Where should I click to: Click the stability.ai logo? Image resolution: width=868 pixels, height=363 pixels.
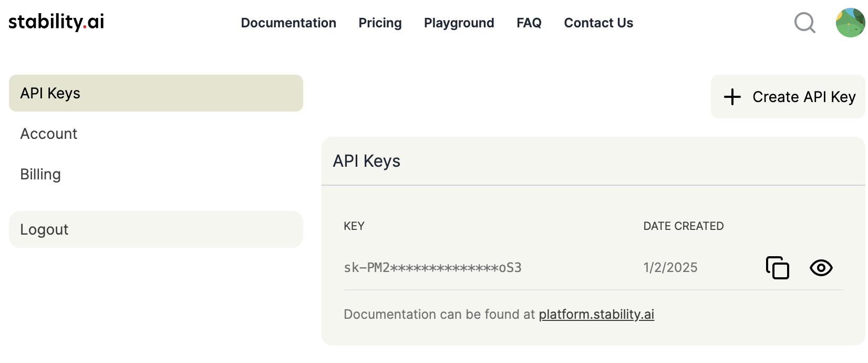point(56,22)
